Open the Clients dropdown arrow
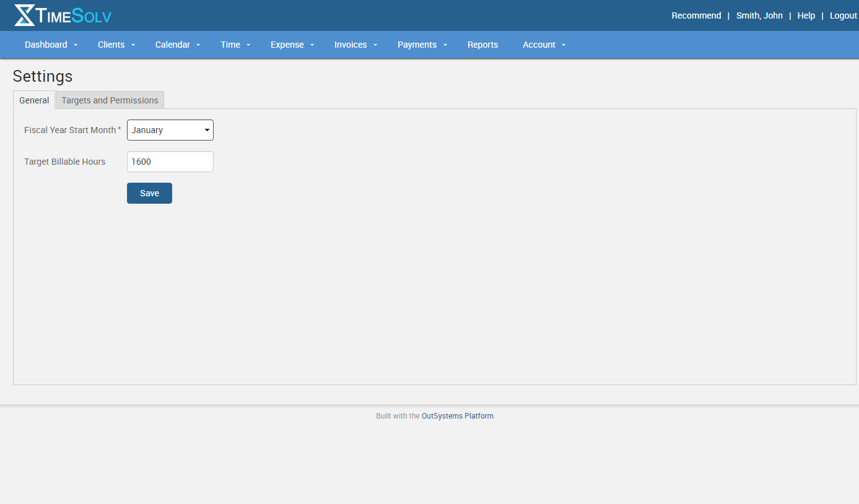859x504 pixels. click(134, 45)
